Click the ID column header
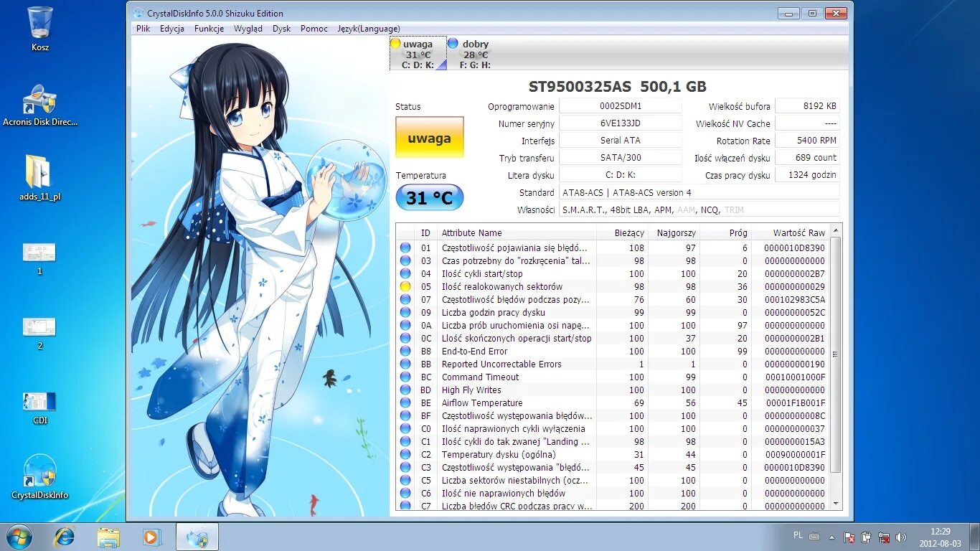980x551 pixels. tap(426, 232)
